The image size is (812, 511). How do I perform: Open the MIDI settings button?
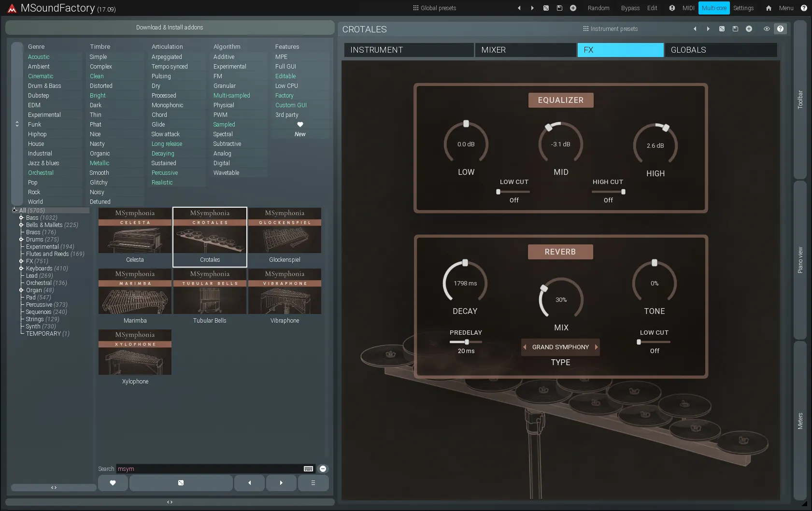coord(688,8)
